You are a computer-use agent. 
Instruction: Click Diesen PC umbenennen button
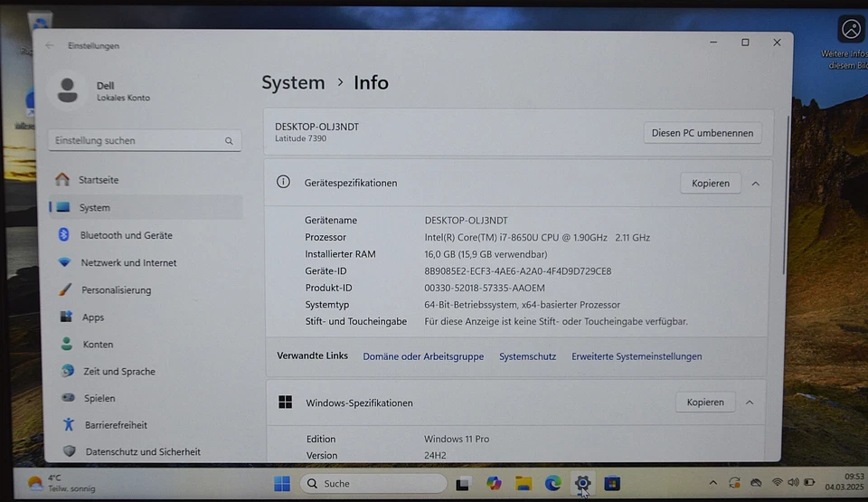tap(702, 133)
